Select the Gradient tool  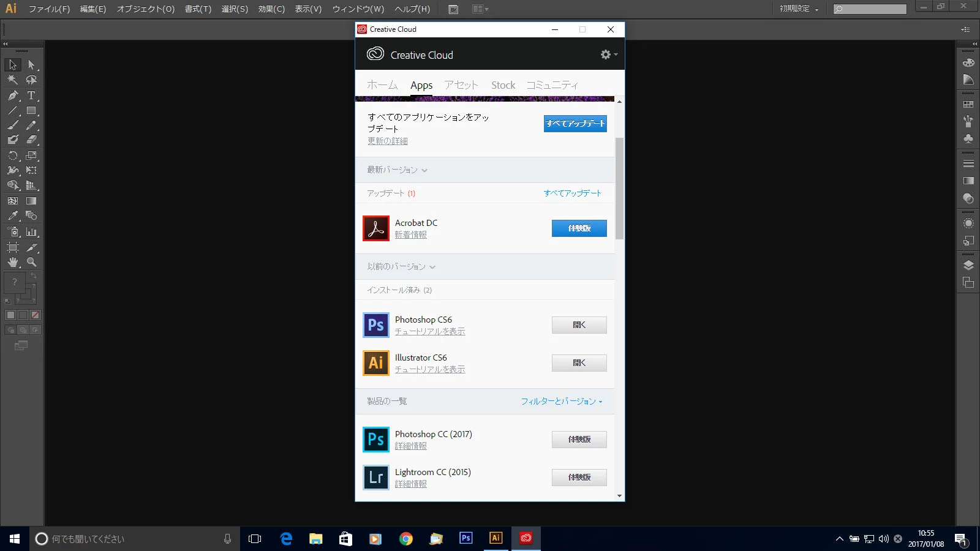point(31,201)
